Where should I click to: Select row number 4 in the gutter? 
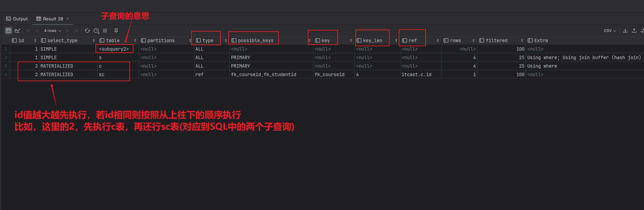pos(6,74)
